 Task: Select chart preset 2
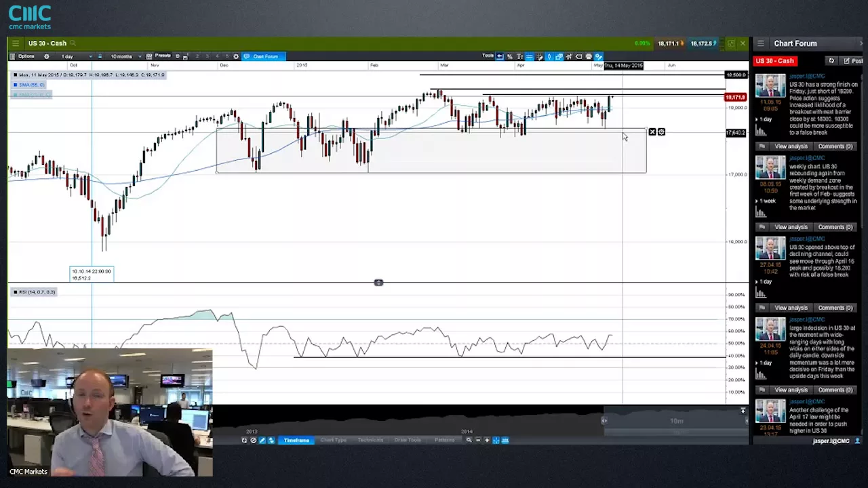pos(197,56)
